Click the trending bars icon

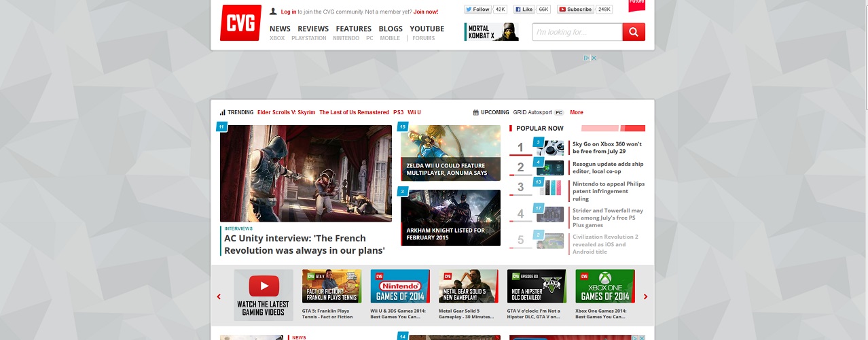(222, 112)
